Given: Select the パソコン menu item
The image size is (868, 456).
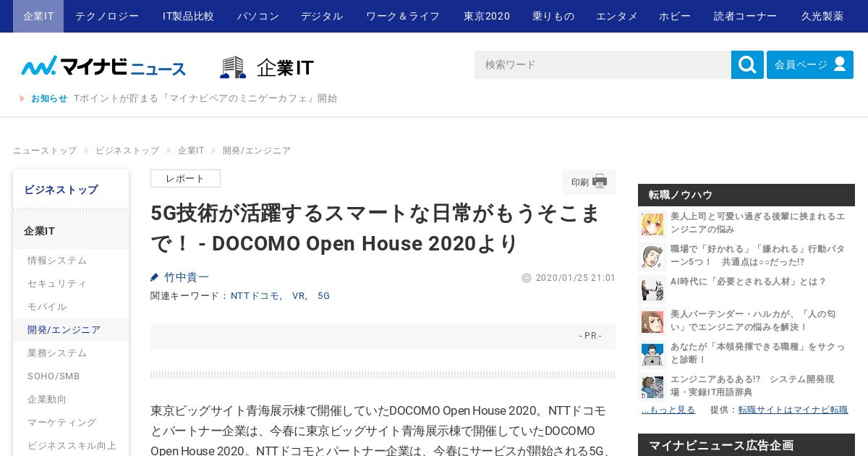Looking at the screenshot, I should point(258,16).
